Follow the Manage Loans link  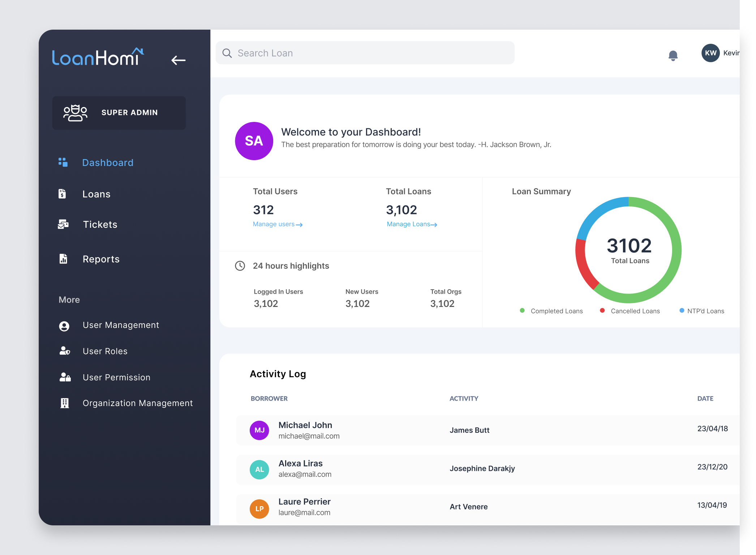(x=412, y=224)
